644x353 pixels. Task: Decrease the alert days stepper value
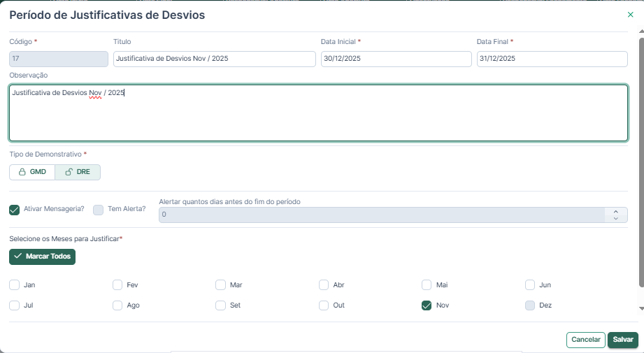(615, 218)
